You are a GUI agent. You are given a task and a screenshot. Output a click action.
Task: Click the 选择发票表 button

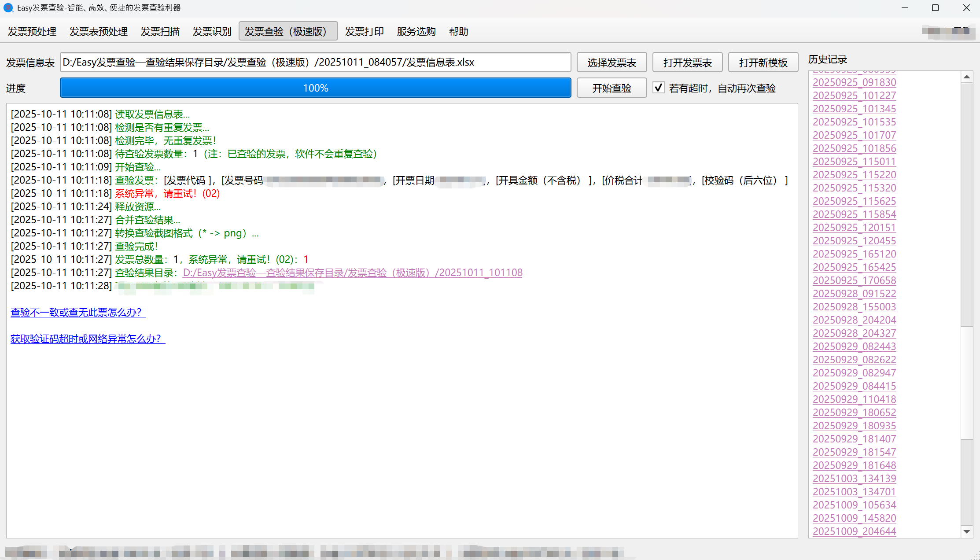pos(612,63)
